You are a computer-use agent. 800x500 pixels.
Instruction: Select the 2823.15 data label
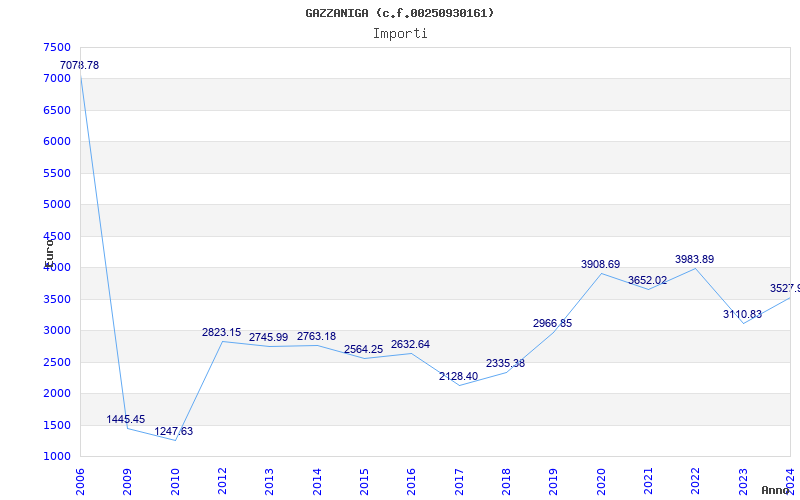pos(221,333)
